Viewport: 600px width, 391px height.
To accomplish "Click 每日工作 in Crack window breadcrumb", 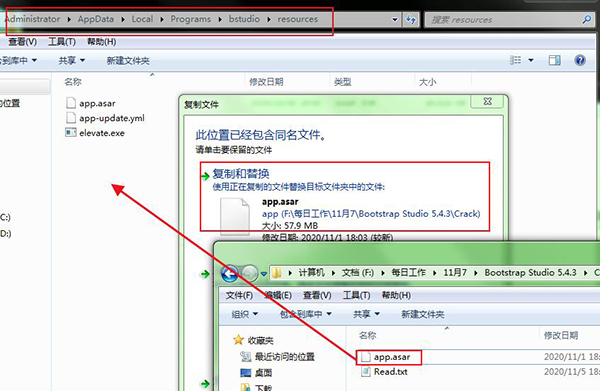I will [408, 272].
